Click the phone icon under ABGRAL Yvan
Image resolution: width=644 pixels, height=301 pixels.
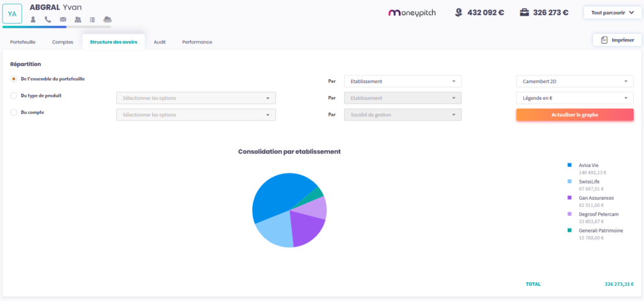click(x=48, y=19)
